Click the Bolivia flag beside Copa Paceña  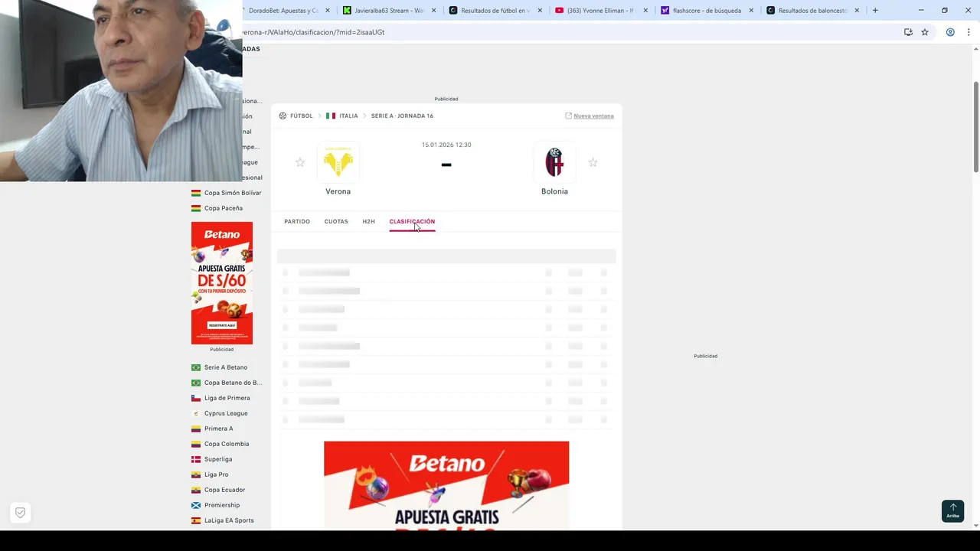pos(196,208)
